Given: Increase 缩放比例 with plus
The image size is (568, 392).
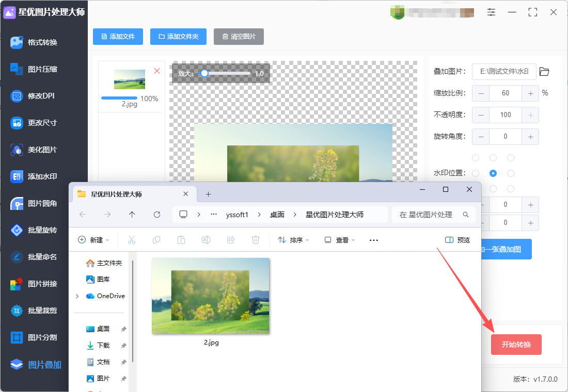Looking at the screenshot, I should 530,93.
